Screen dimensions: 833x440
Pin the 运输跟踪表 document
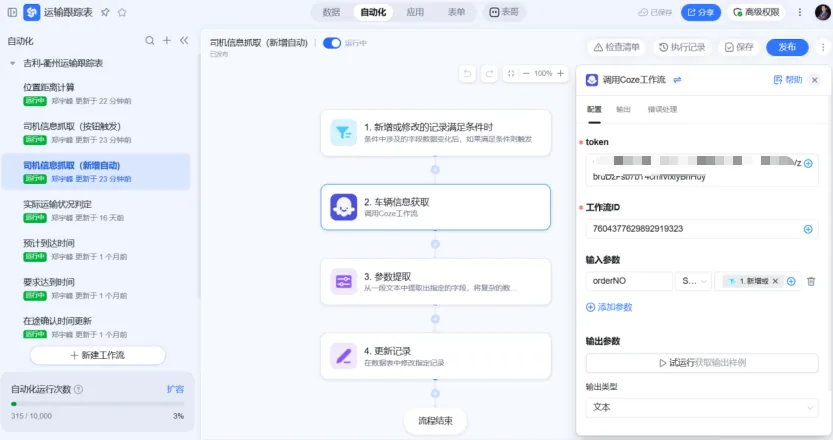[105, 12]
